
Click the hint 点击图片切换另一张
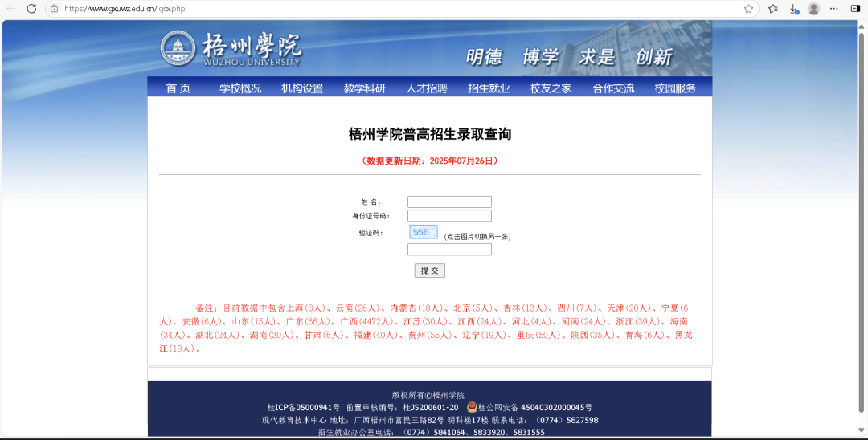click(x=477, y=237)
